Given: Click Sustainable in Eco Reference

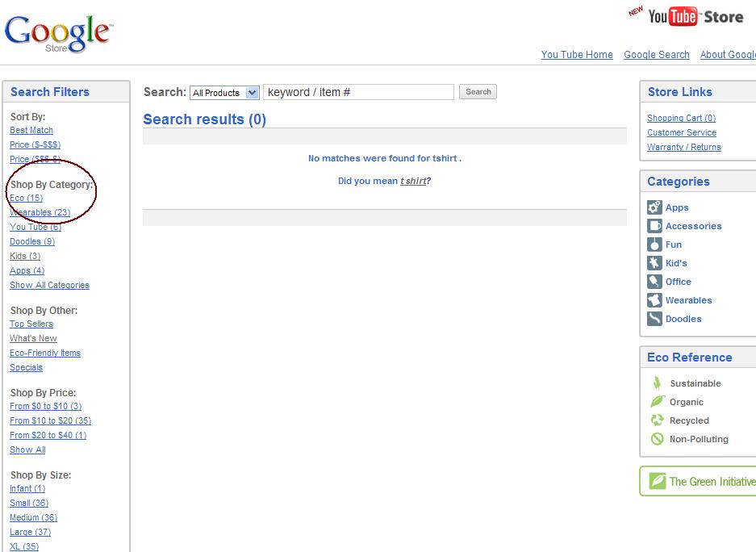Looking at the screenshot, I should pyautogui.click(x=695, y=383).
